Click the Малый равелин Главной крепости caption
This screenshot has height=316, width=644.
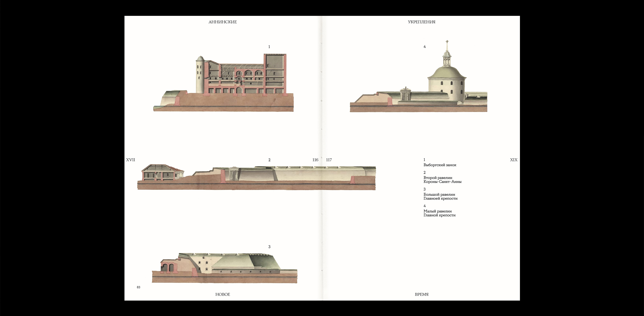click(x=439, y=213)
